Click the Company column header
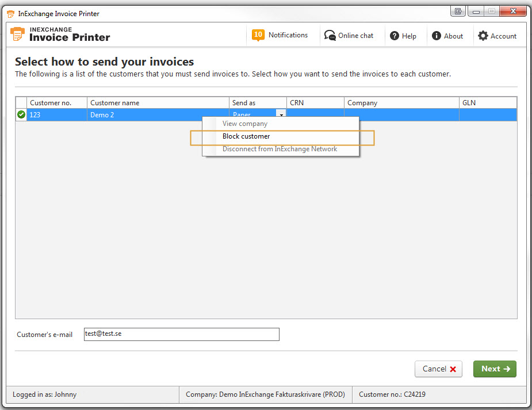The height and width of the screenshot is (410, 532). coord(401,103)
